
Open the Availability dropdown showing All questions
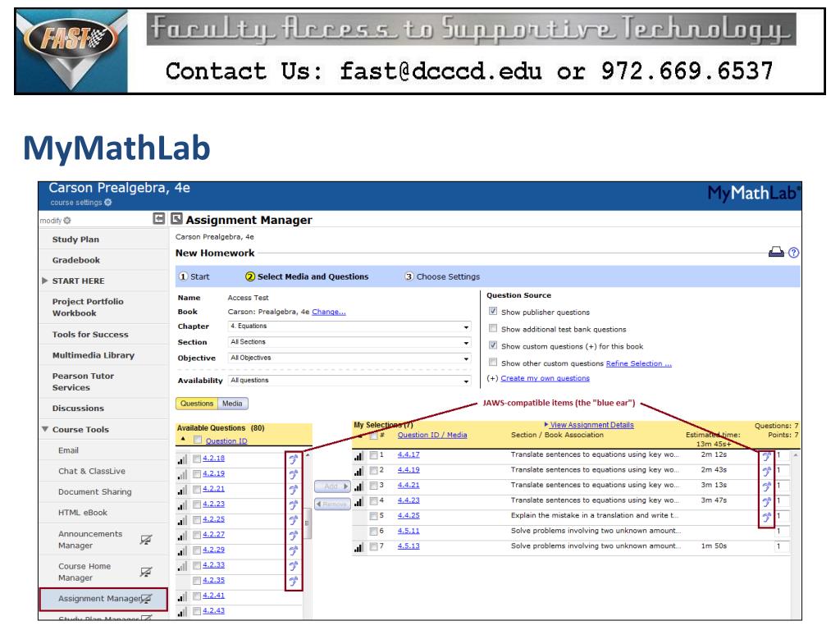pos(349,381)
